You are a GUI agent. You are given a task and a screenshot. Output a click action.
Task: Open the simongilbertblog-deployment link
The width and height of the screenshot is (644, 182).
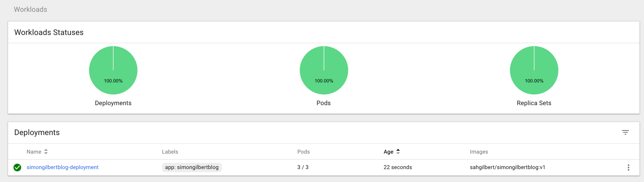tap(62, 167)
